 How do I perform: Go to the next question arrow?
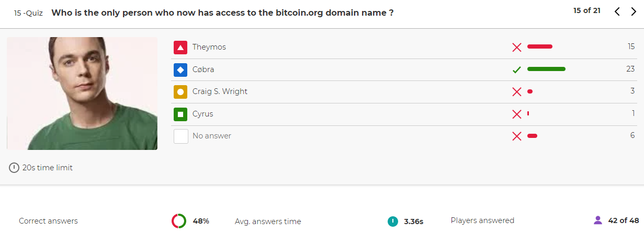[633, 11]
